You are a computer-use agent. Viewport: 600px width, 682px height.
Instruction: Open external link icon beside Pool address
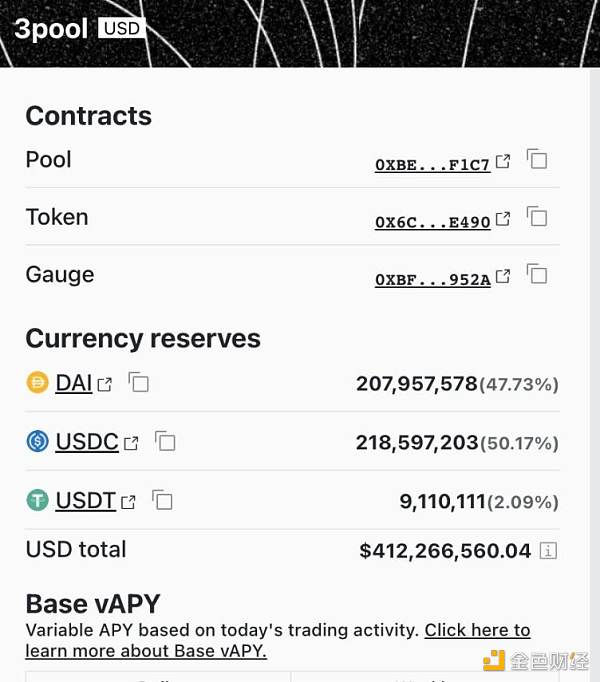503,161
